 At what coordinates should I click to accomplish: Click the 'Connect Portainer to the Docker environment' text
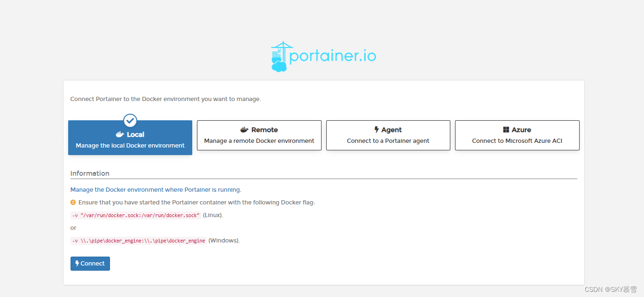pyautogui.click(x=165, y=99)
